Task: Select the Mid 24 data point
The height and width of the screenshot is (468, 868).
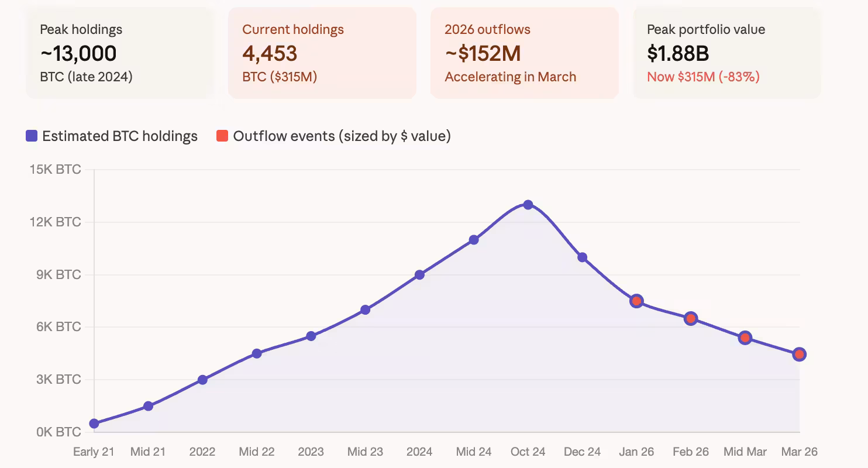Action: [x=474, y=240]
